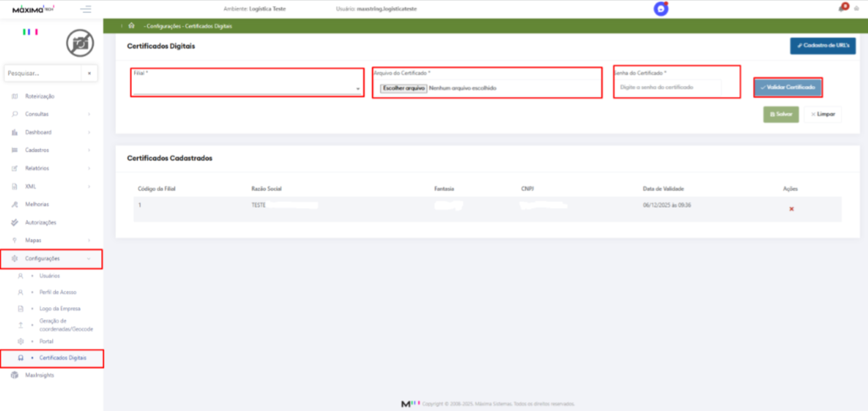This screenshot has width=868, height=411.
Task: Click the Autorizações check icon
Action: click(15, 222)
